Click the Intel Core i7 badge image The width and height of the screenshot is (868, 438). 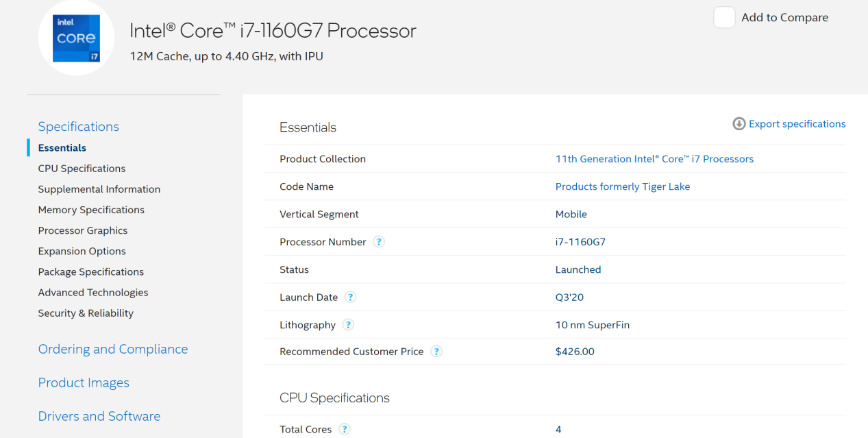click(x=76, y=38)
